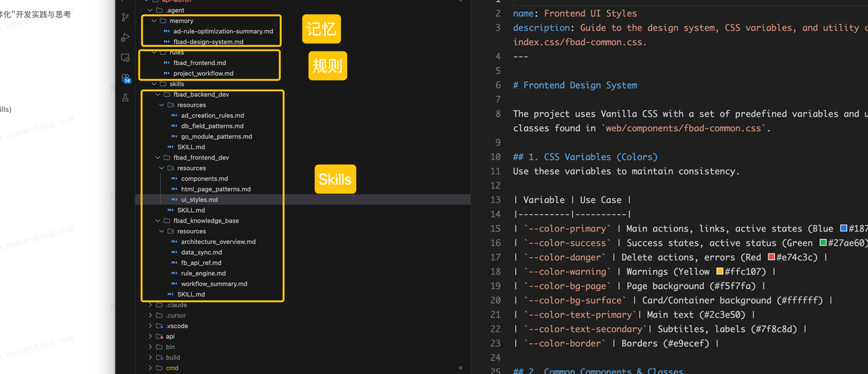Viewport: 868px width, 374px height.
Task: Open architecture_overview.md file
Action: pyautogui.click(x=218, y=242)
